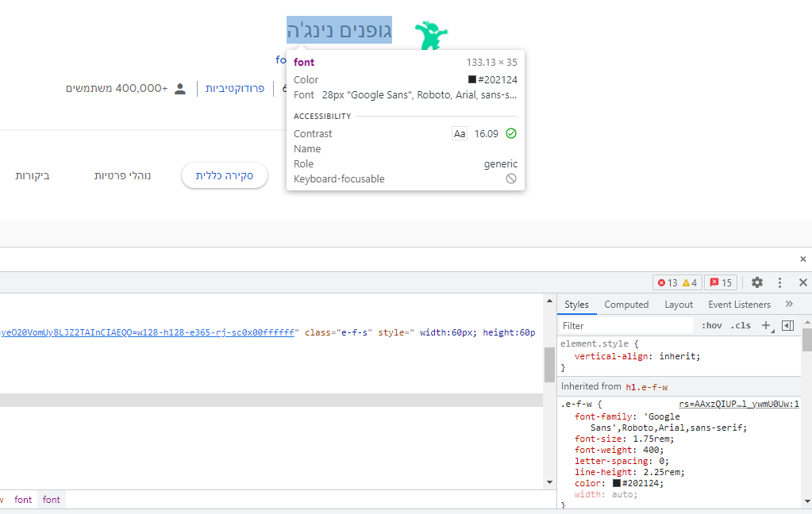Image resolution: width=812 pixels, height=514 pixels.
Task: Click Styles pane scroll down arrow
Action: point(807,501)
